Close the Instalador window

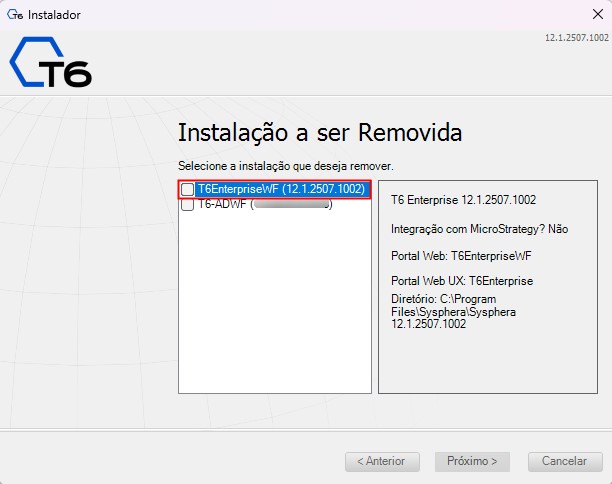pos(598,14)
